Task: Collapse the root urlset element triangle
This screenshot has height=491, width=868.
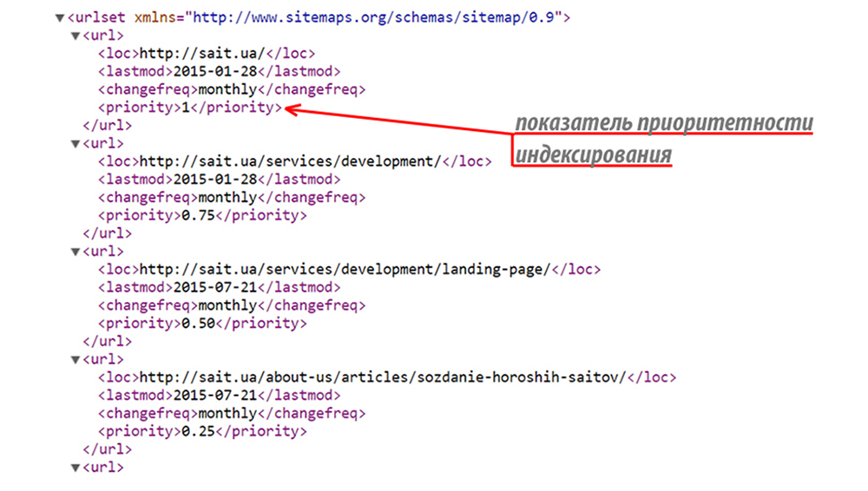Action: coord(59,17)
